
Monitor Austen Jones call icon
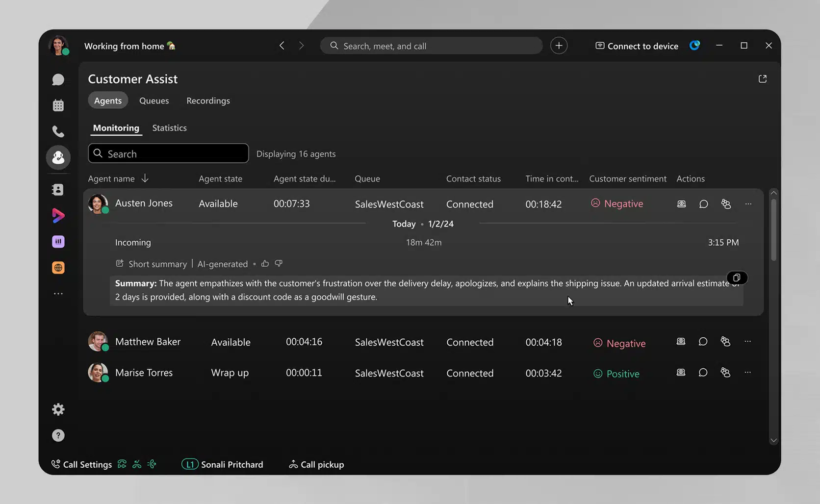[x=681, y=203]
